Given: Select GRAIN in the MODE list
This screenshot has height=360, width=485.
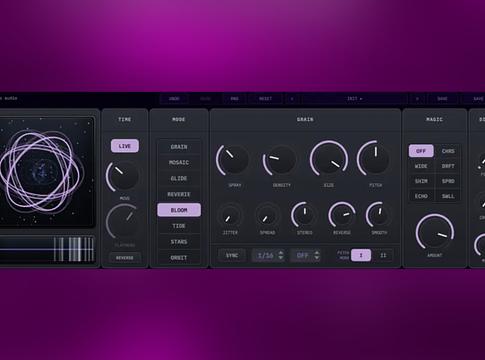Looking at the screenshot, I should point(179,147).
